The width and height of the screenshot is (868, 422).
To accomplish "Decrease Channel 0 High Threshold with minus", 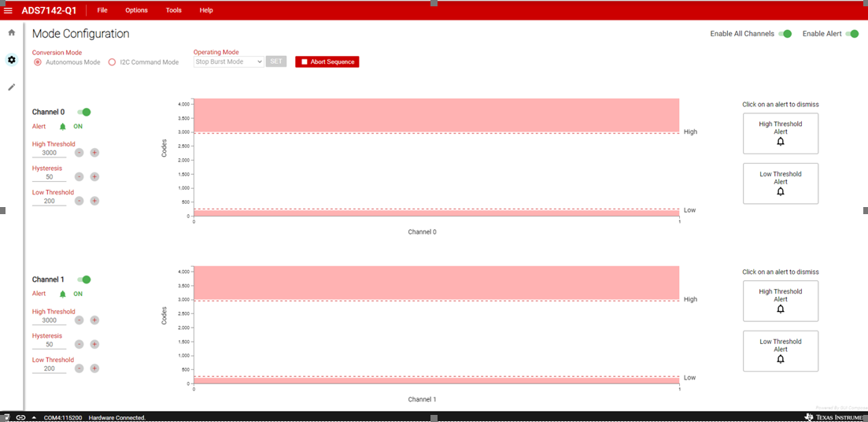I will pos(79,152).
